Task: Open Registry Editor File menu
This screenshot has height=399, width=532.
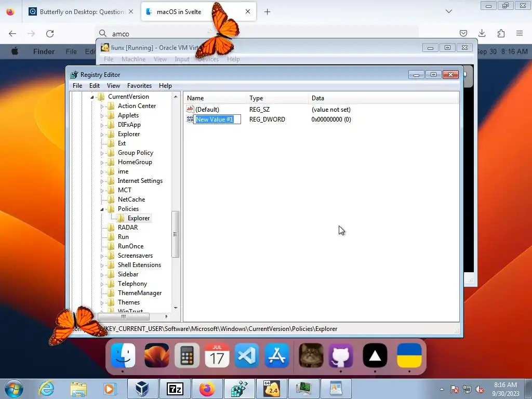Action: tap(77, 86)
